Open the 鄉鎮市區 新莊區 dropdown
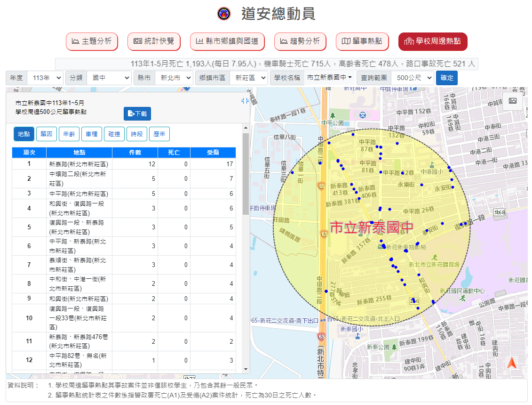532x405 pixels. (x=249, y=78)
